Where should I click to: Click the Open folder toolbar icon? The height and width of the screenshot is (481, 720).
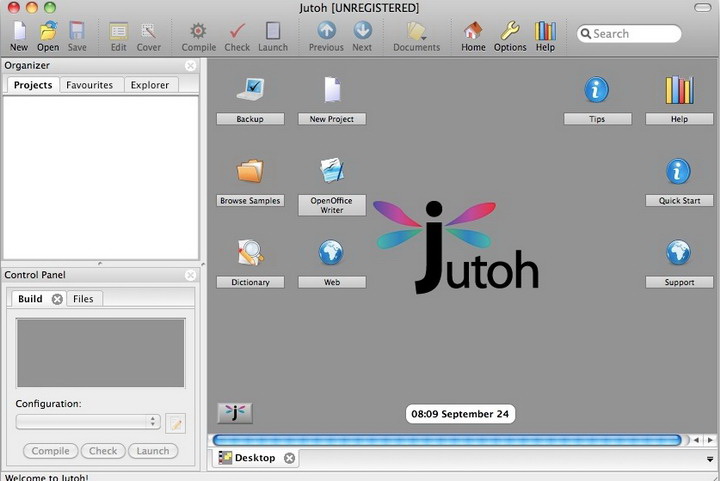48,31
